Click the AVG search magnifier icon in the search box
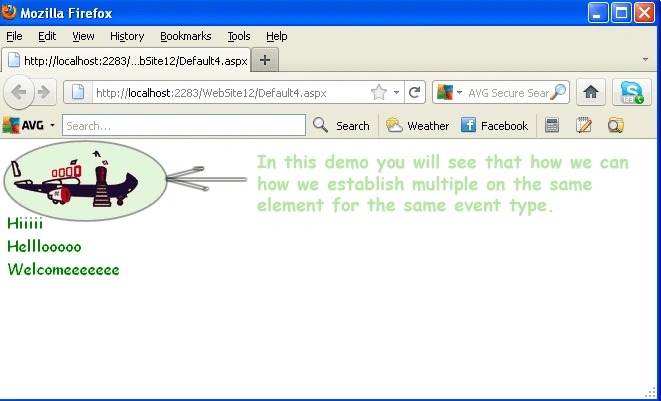The width and height of the screenshot is (661, 401). tap(559, 92)
